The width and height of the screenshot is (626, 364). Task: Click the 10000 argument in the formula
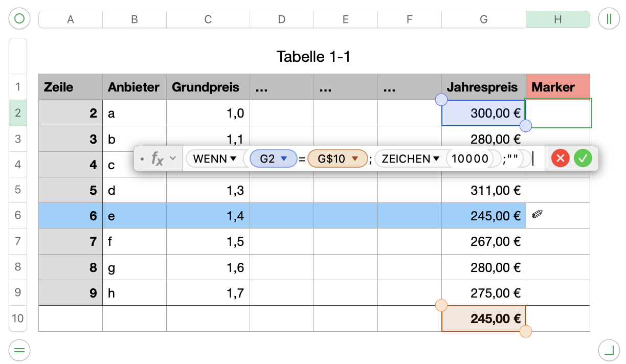[x=470, y=159]
